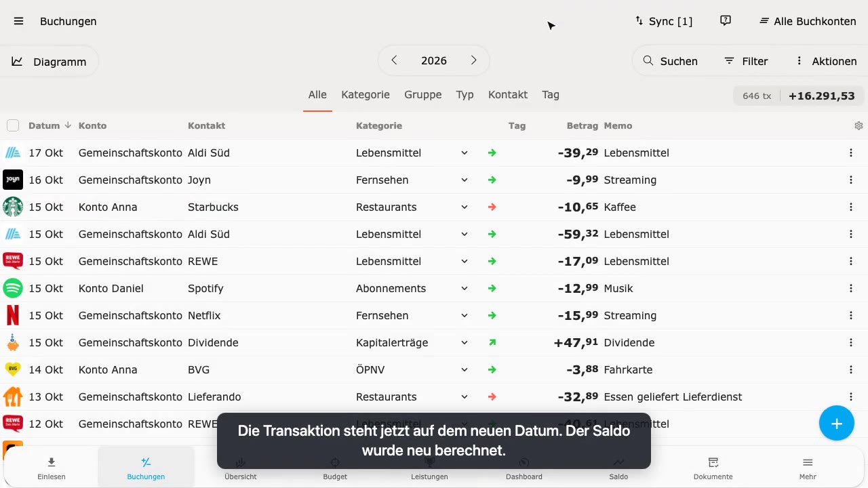This screenshot has width=868, height=488.
Task: Click transfer arrow on Joyn row
Action: tap(492, 180)
